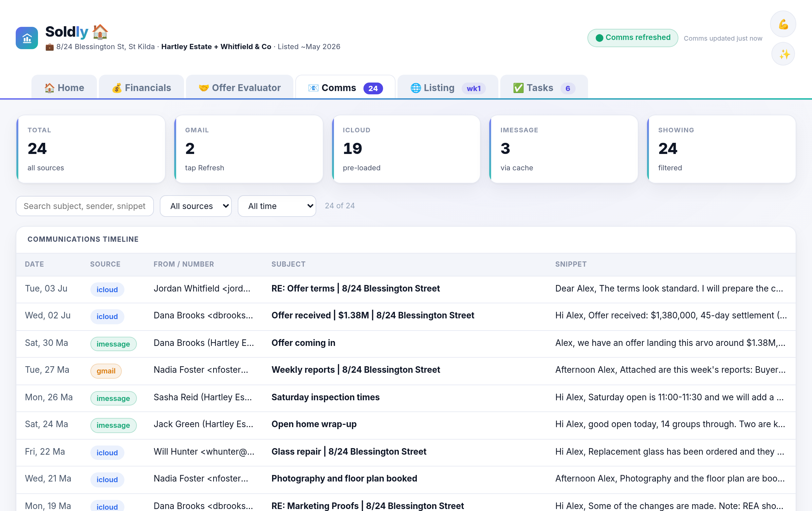Click icloud tag in the Wed, 02 Ju row
This screenshot has width=812, height=511.
(107, 316)
